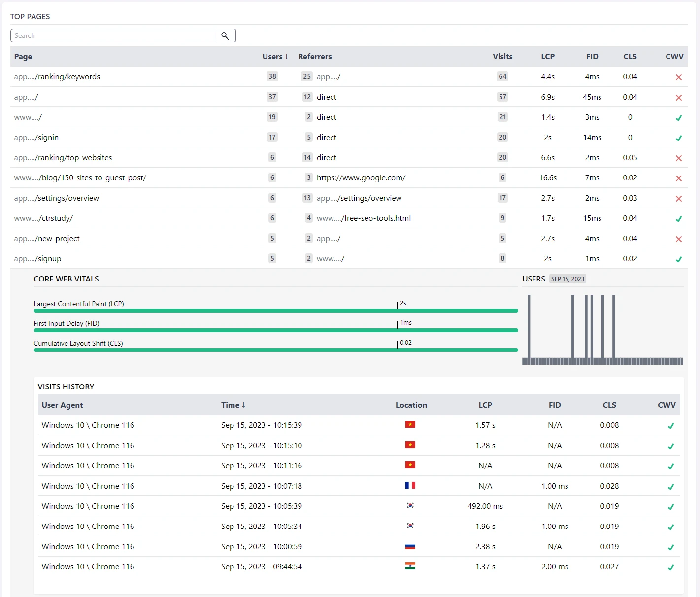Click CWV check for 09:44:54 visit
Viewport: 700px width, 597px height.
point(671,567)
